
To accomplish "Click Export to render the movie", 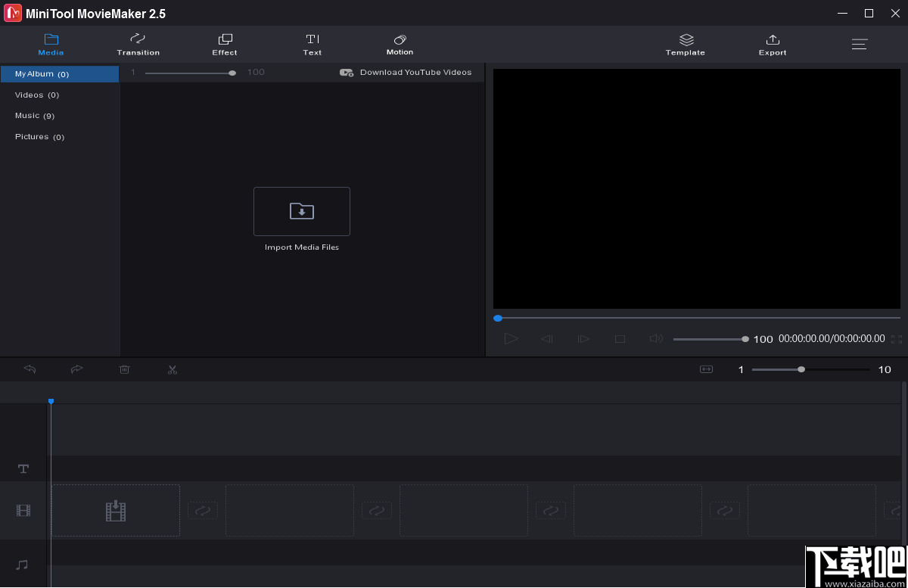I will pos(772,45).
